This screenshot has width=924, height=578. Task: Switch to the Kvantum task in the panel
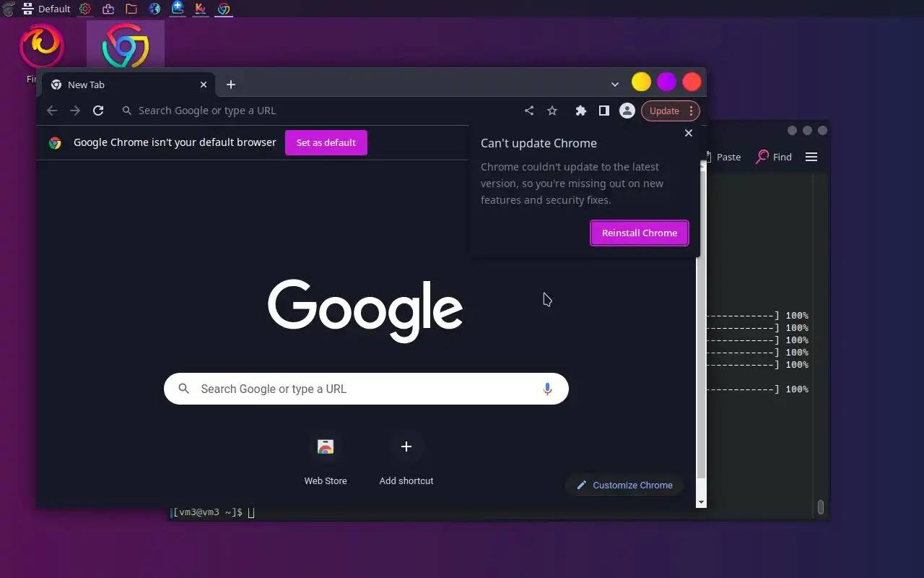tap(201, 9)
